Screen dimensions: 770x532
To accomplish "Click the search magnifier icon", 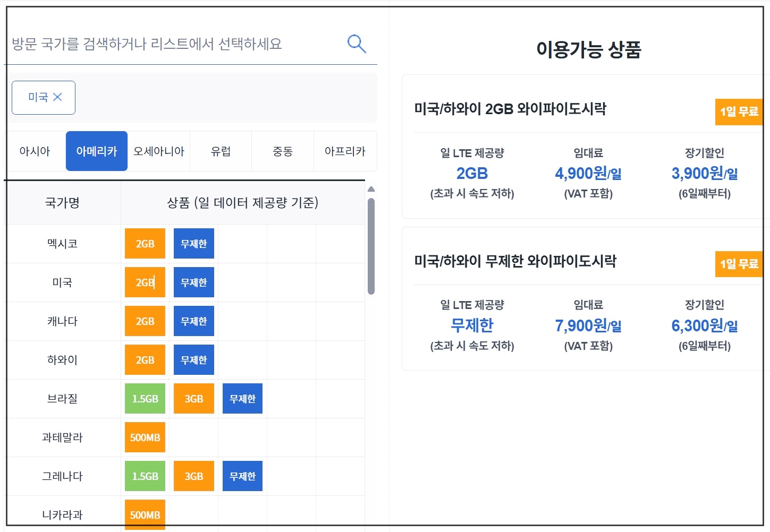I will click(356, 44).
